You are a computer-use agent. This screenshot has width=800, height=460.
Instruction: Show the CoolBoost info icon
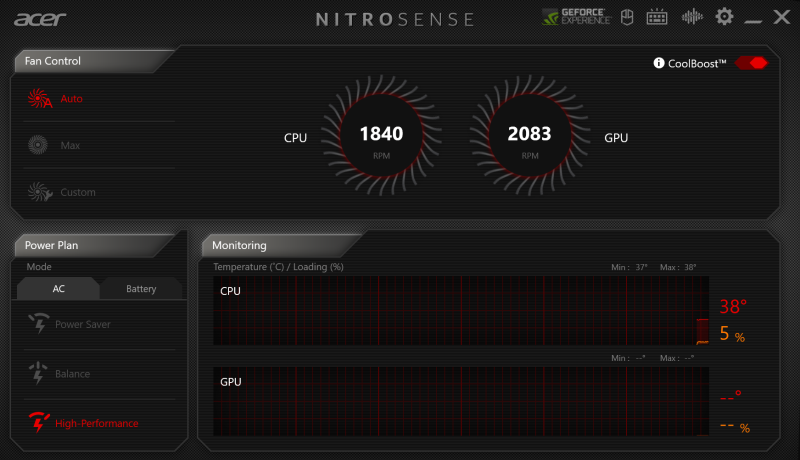tap(659, 63)
